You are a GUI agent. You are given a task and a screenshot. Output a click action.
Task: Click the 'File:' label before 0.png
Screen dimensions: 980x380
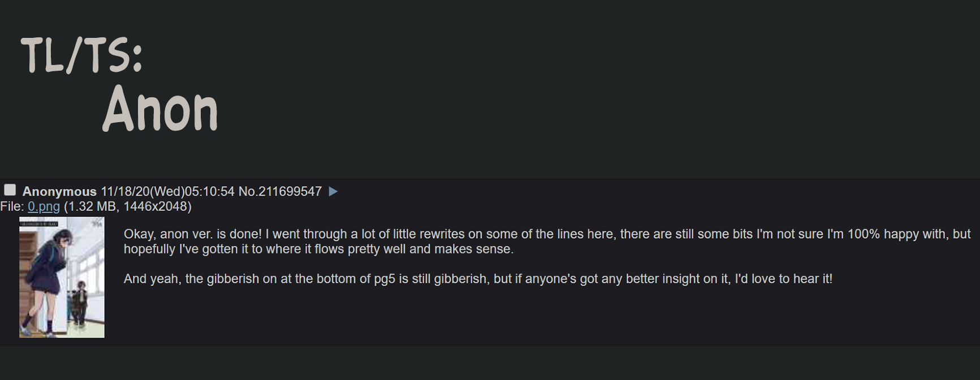coord(12,206)
